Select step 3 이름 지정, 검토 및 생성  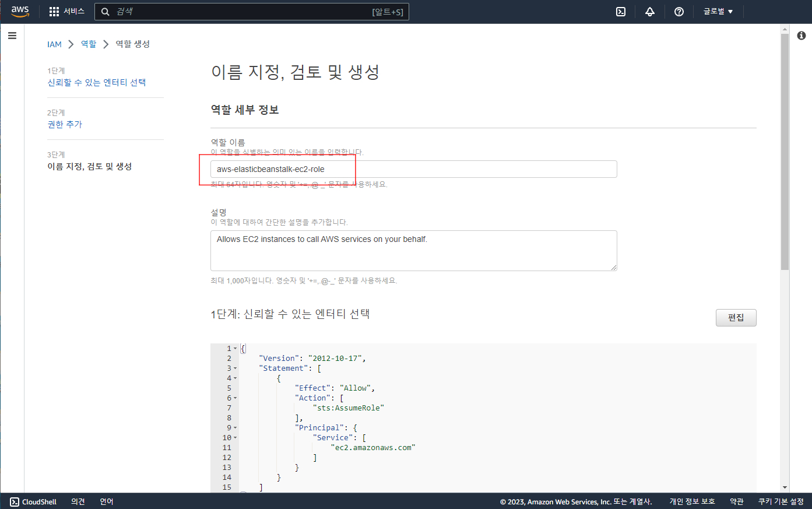click(x=89, y=166)
